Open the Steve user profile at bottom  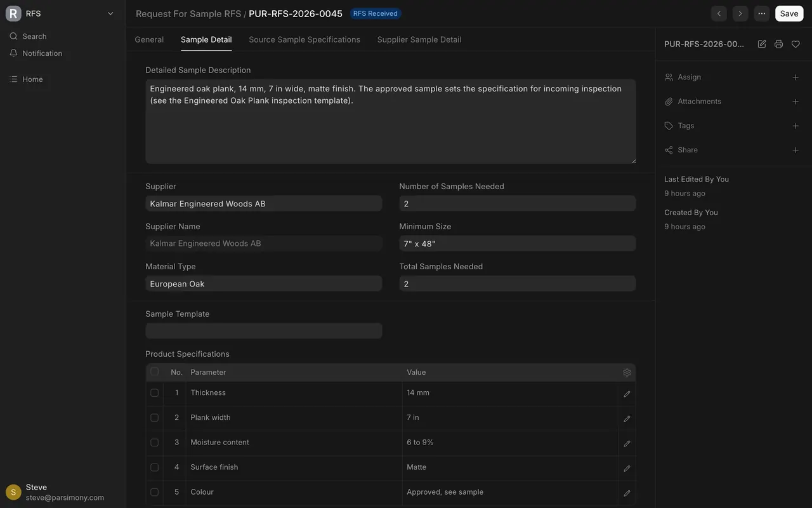pyautogui.click(x=63, y=492)
